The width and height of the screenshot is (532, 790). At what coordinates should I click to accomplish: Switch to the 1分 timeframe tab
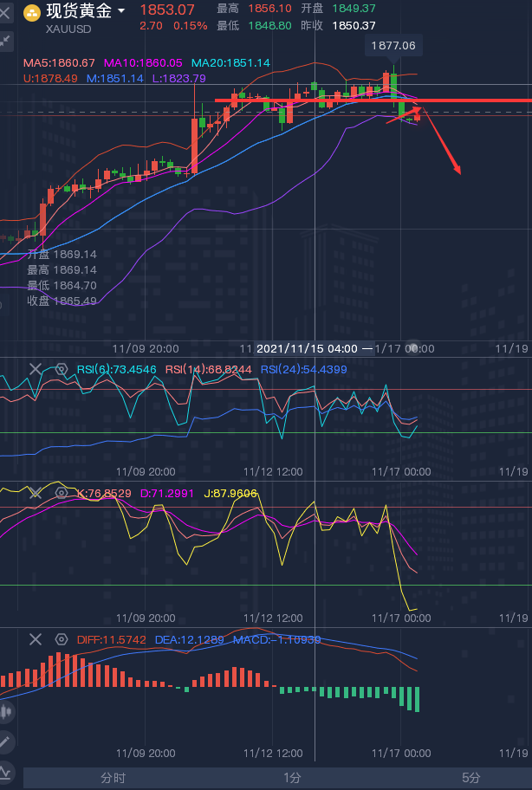(x=292, y=778)
